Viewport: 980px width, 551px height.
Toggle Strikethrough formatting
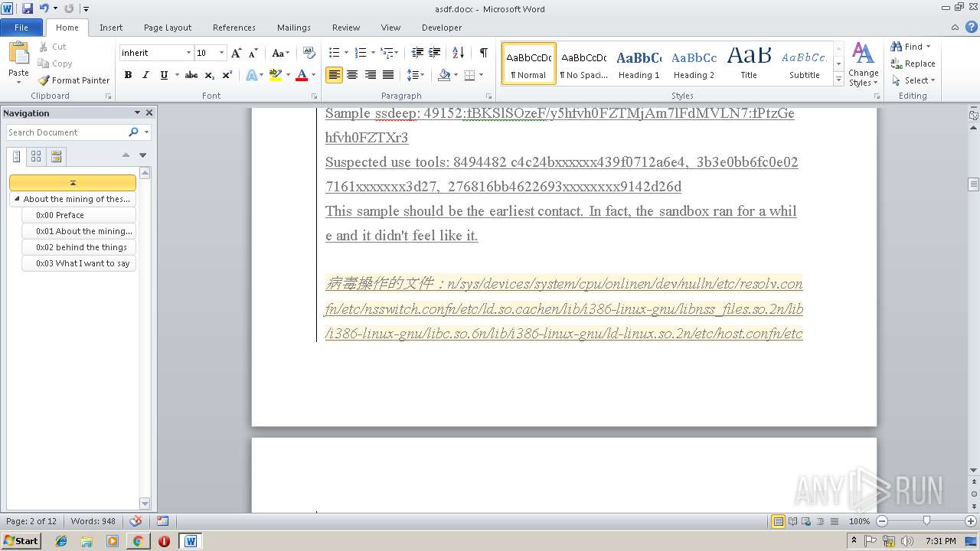pos(191,75)
